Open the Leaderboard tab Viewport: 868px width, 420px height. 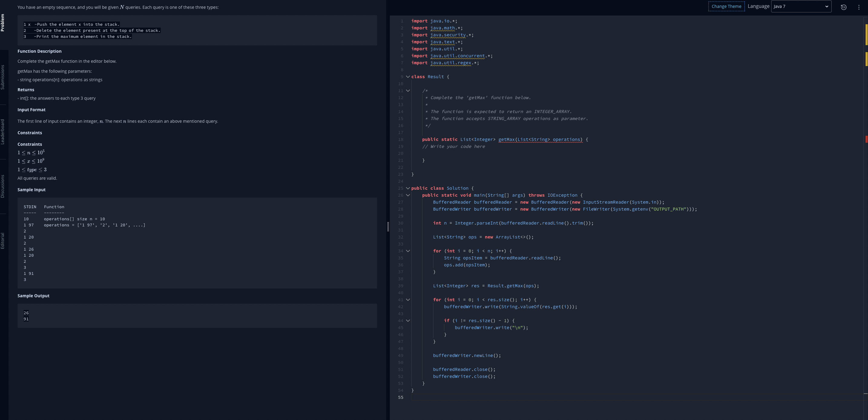pos(3,132)
